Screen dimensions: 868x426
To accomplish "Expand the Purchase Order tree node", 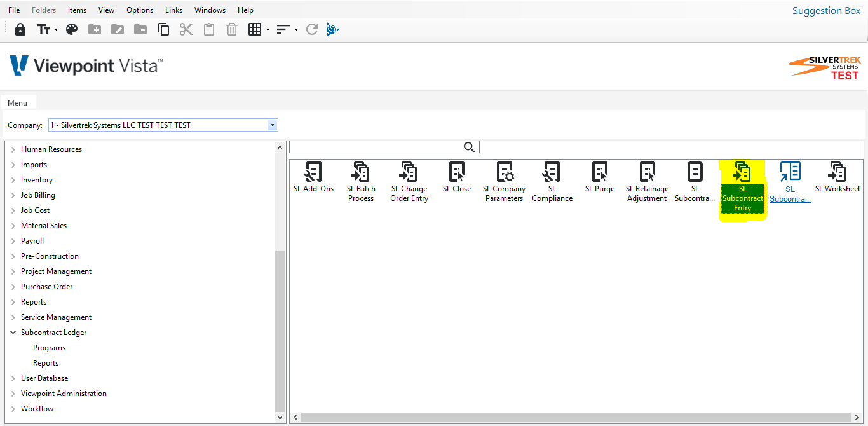I will click(13, 287).
